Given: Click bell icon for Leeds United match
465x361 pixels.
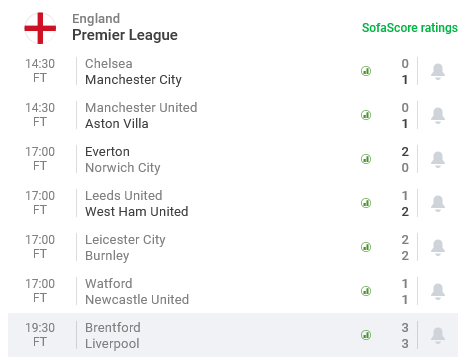Looking at the screenshot, I should pyautogui.click(x=438, y=203).
